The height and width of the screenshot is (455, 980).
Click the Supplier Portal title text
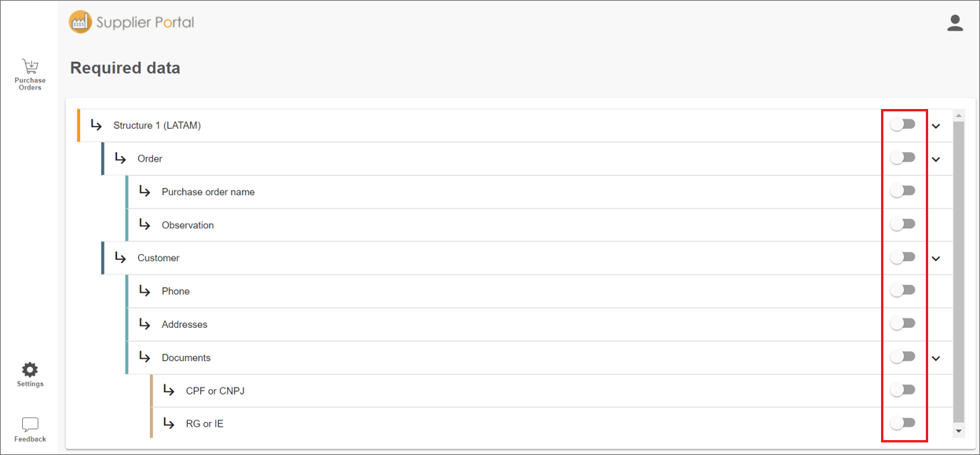coord(145,23)
